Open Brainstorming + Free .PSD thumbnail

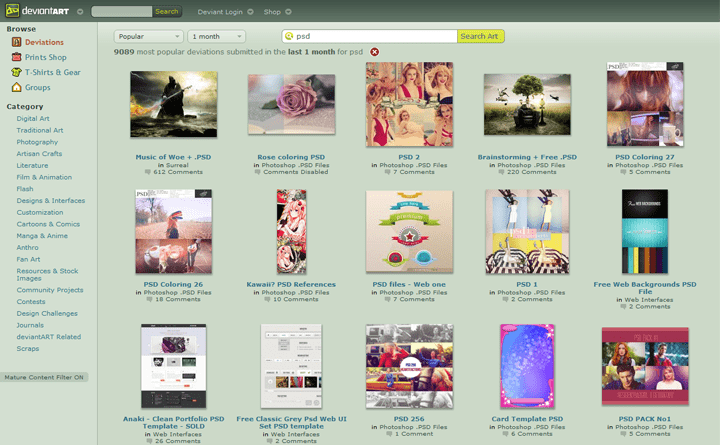(x=527, y=104)
